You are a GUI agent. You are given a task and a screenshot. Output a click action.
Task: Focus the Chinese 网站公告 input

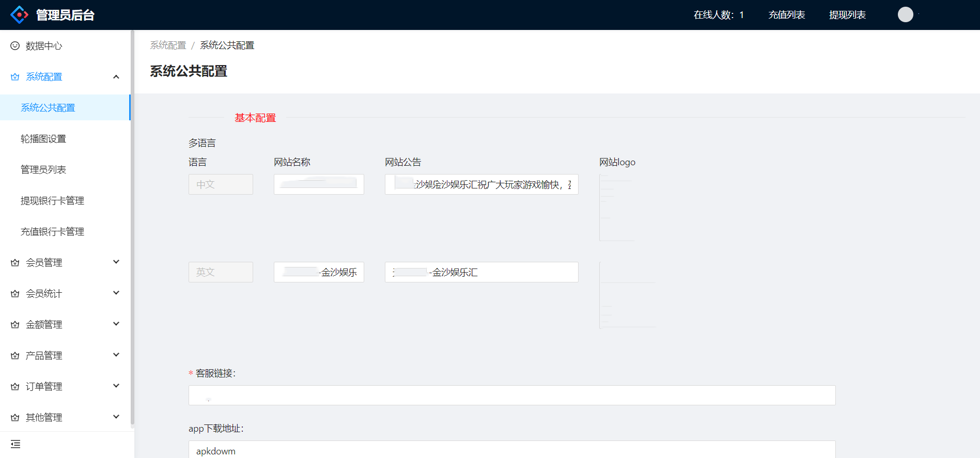(481, 184)
